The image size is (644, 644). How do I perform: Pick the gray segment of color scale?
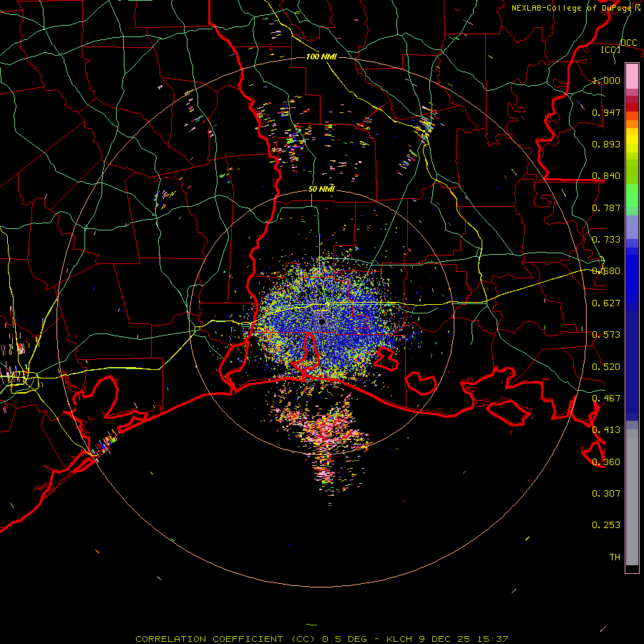point(632,497)
